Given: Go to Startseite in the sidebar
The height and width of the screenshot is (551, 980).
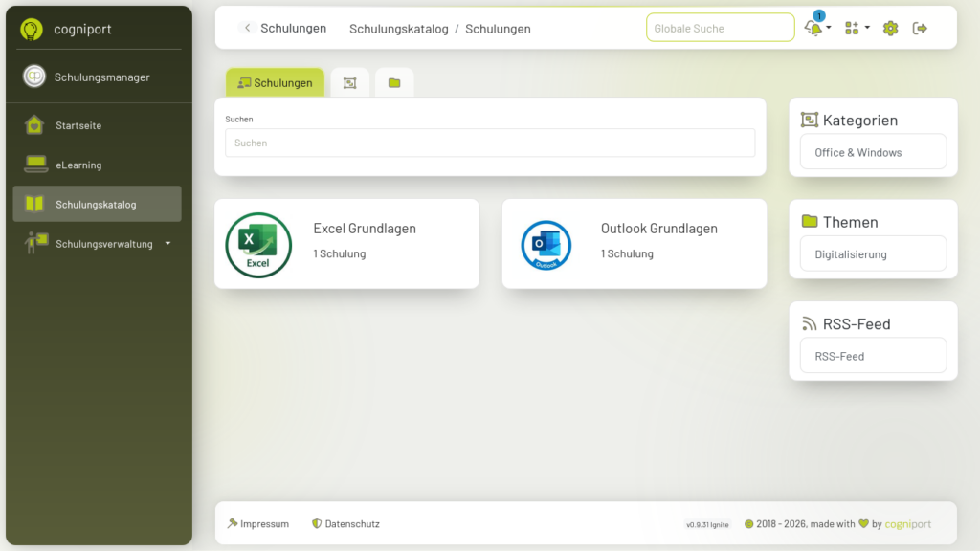Looking at the screenshot, I should (x=97, y=125).
